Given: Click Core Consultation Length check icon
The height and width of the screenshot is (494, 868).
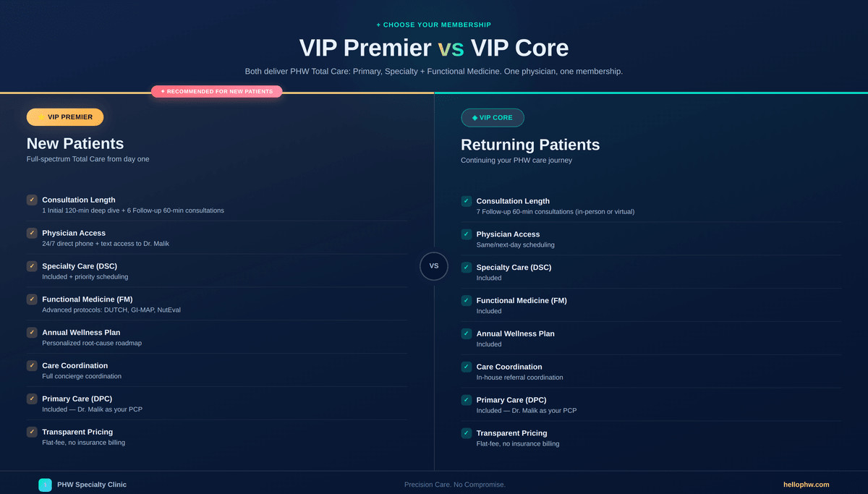Looking at the screenshot, I should (467, 201).
